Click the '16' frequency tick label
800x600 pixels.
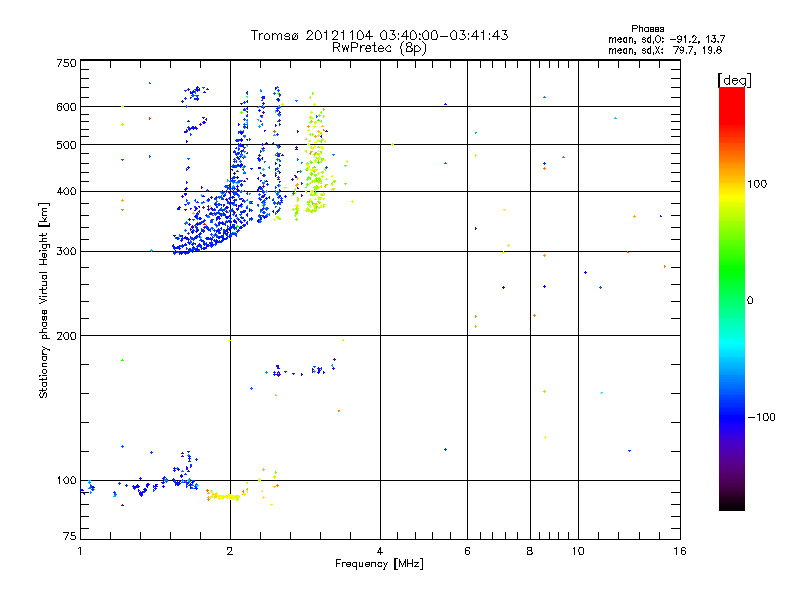tap(680, 551)
